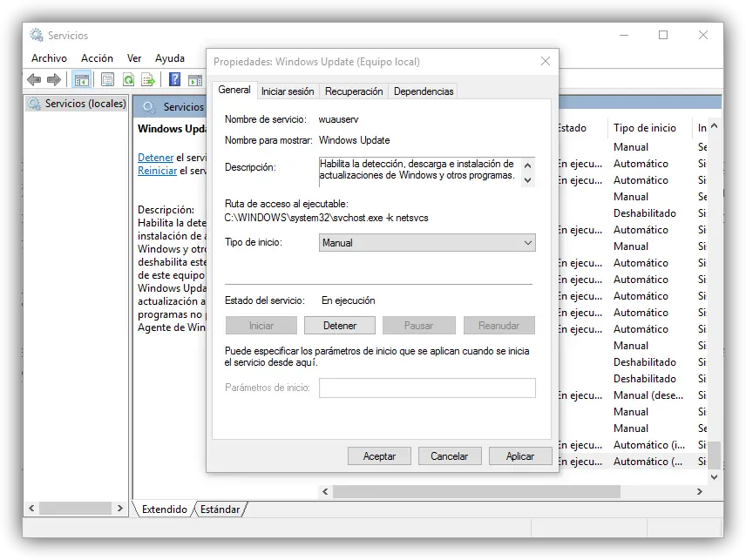Click the tree pane scroll right arrow
The width and height of the screenshot is (746, 560).
pos(120,509)
